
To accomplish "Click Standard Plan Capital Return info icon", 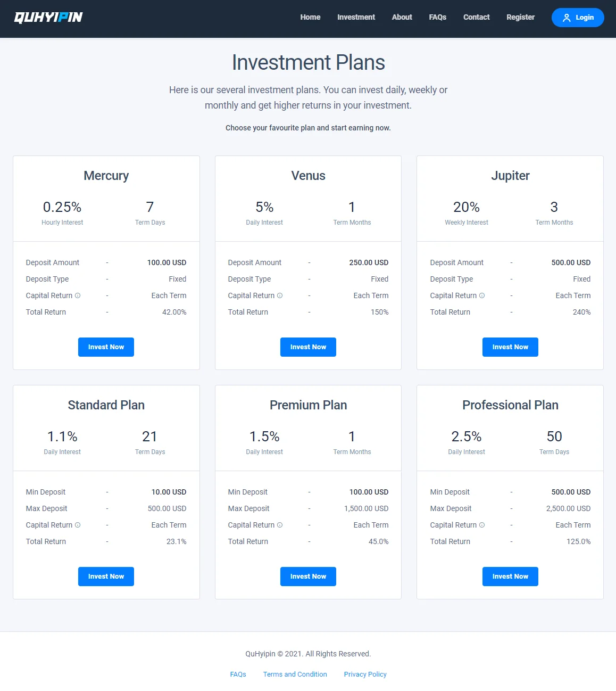I will [x=78, y=525].
